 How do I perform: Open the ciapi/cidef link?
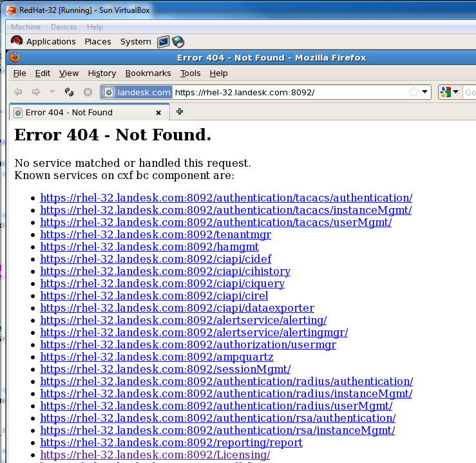[x=156, y=259]
